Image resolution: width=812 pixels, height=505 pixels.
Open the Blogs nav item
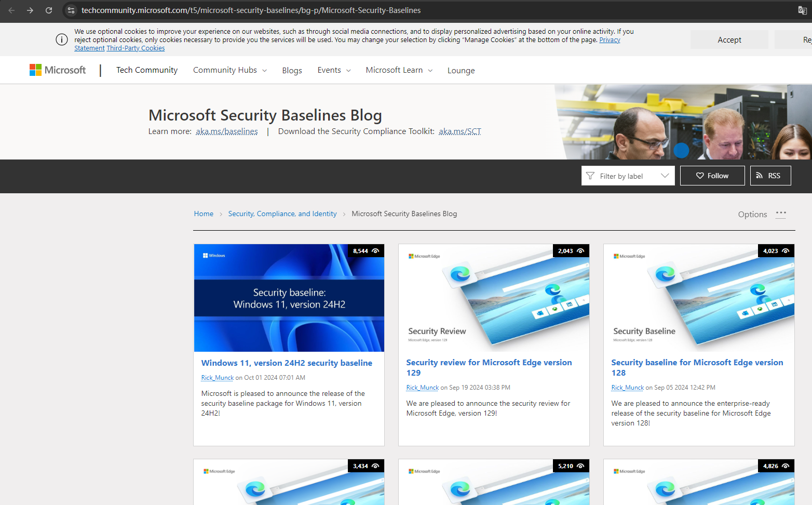tap(292, 71)
